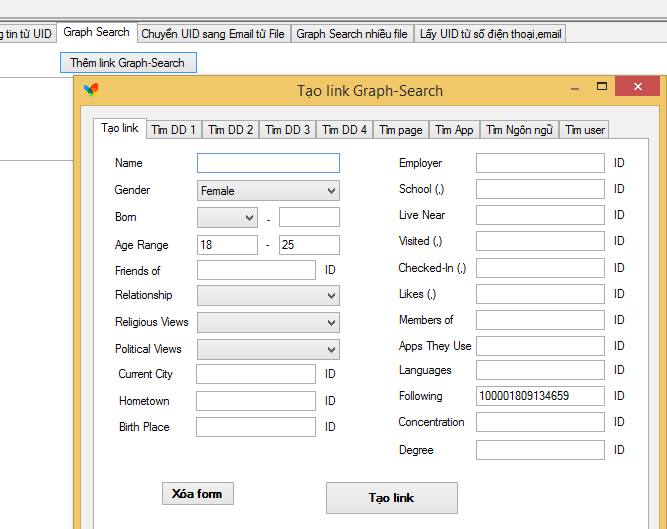Click the Likes input field
The image size is (667, 529).
click(x=540, y=294)
